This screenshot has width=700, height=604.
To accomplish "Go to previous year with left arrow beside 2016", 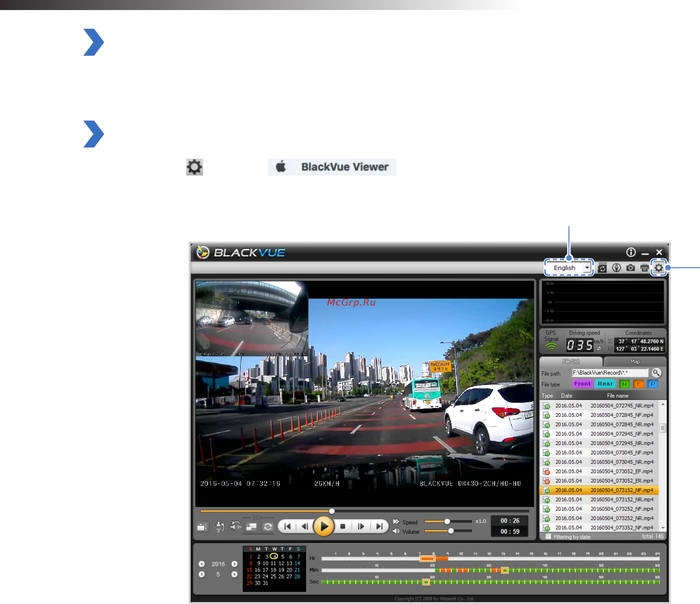I will click(x=202, y=564).
